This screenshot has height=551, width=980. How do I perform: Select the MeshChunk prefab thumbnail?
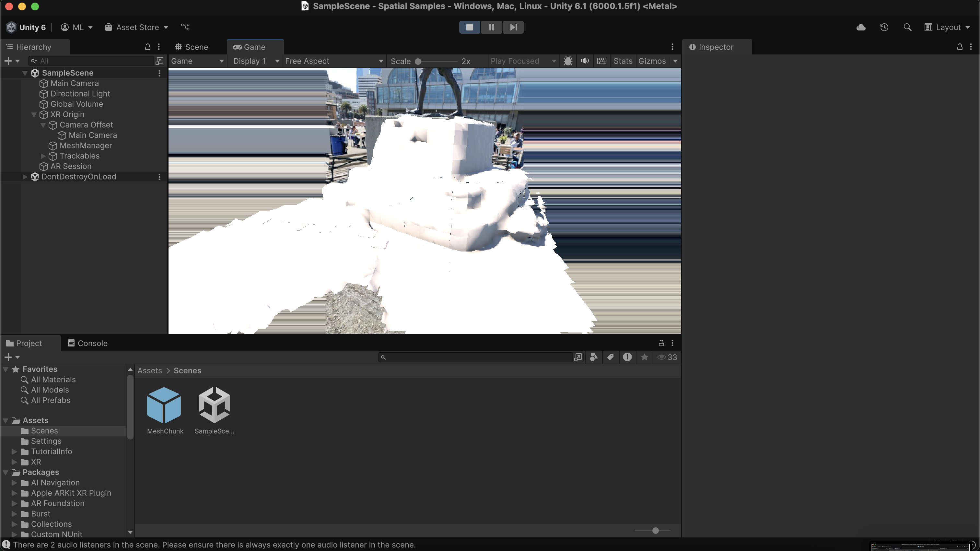pyautogui.click(x=164, y=404)
